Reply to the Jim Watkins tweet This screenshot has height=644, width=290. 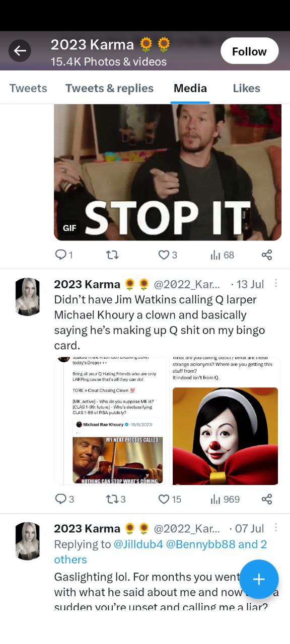pyautogui.click(x=64, y=499)
